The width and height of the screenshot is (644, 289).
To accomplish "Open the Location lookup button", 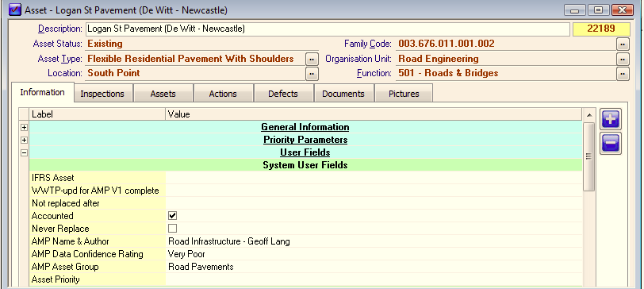I will pos(312,74).
